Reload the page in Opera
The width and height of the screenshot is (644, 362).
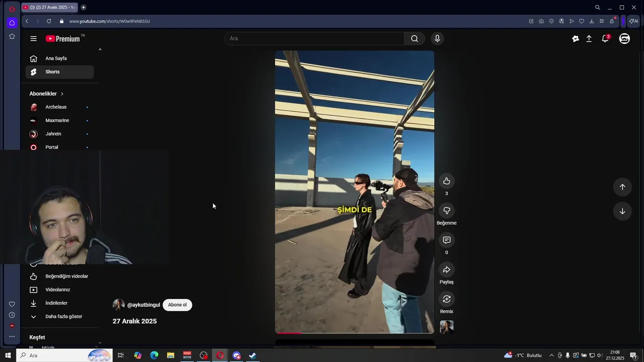(x=49, y=21)
